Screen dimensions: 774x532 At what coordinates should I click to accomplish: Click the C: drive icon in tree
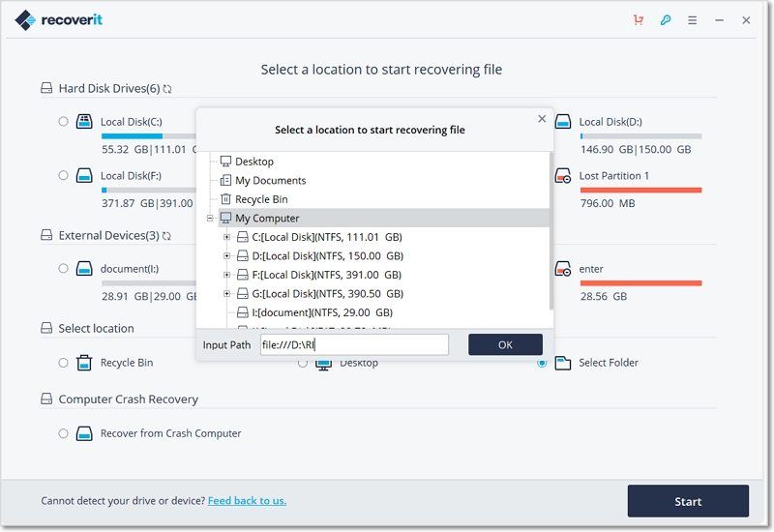[243, 237]
